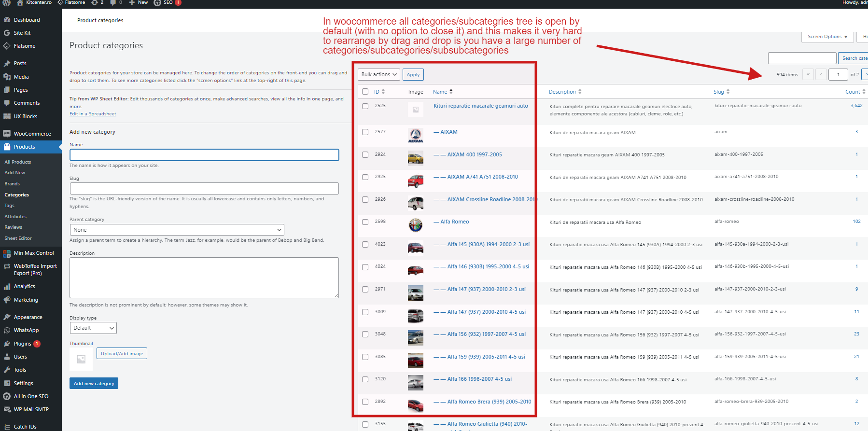Expand the Screen Options panel

click(827, 37)
